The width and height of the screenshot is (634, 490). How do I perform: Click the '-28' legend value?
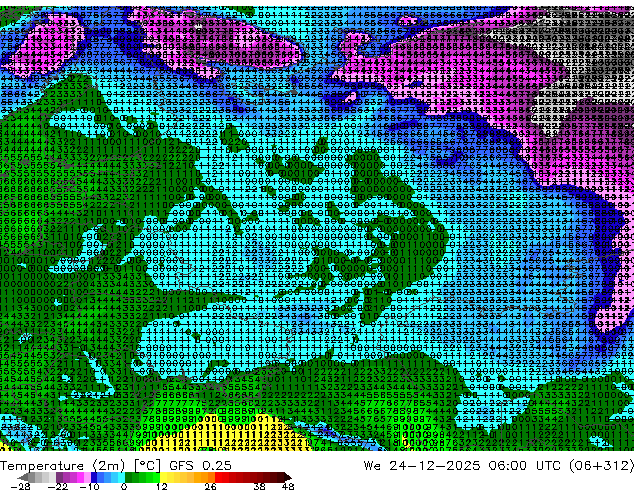pos(20,486)
